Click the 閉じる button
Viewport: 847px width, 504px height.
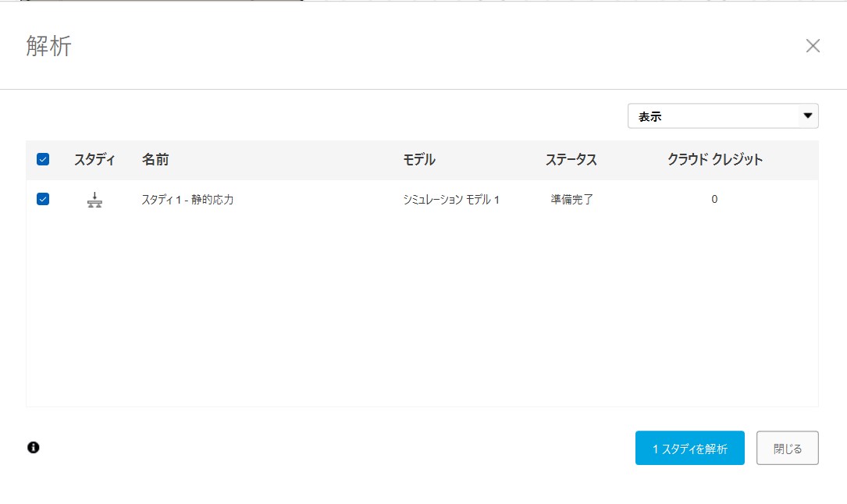tap(788, 448)
